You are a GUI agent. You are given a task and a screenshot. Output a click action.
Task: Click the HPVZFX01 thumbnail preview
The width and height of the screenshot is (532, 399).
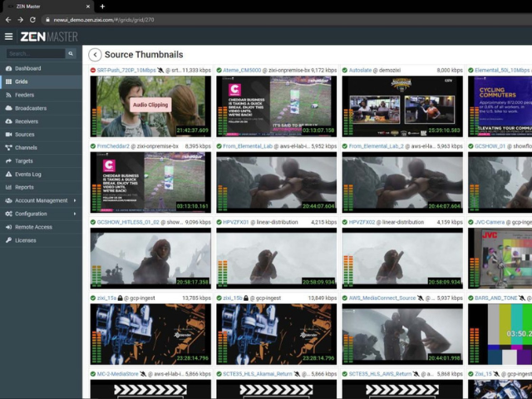click(x=277, y=259)
